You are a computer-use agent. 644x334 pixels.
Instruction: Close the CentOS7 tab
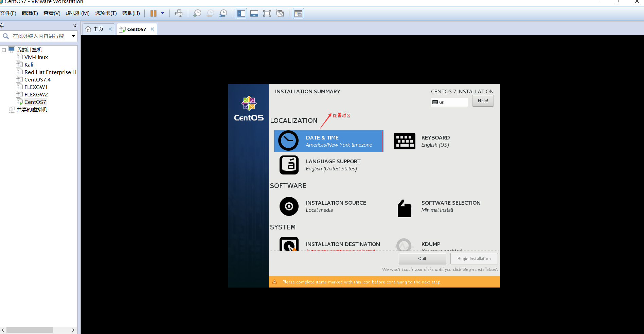152,29
